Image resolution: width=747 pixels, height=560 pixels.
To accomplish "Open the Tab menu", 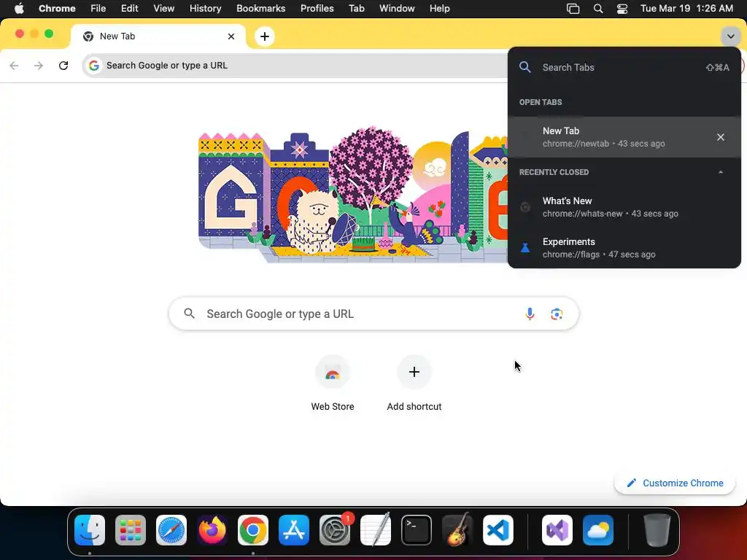I will [x=356, y=9].
